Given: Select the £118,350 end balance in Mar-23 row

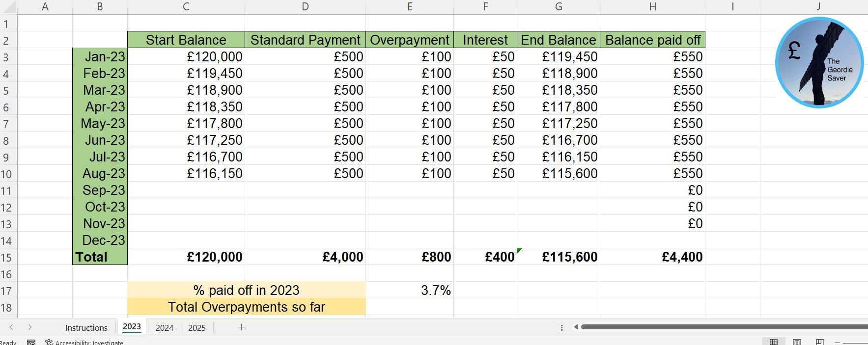Looking at the screenshot, I should [559, 90].
